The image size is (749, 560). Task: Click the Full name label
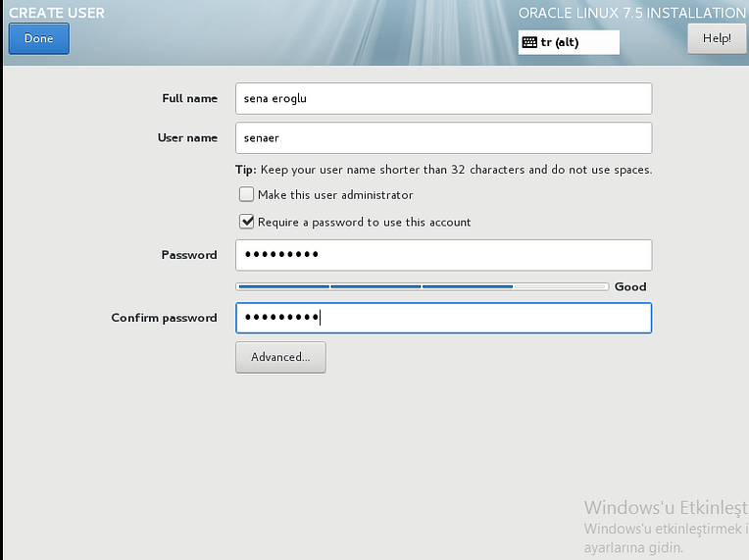click(x=189, y=98)
